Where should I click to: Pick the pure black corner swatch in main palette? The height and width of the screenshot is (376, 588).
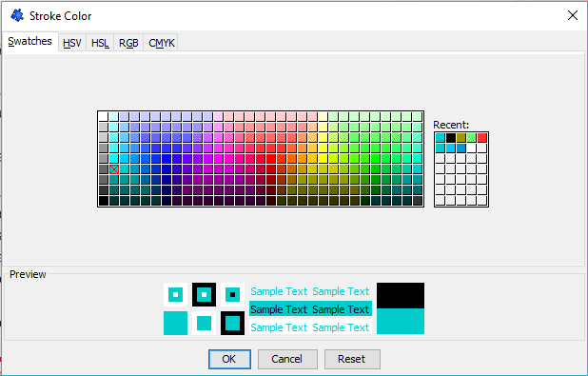104,201
